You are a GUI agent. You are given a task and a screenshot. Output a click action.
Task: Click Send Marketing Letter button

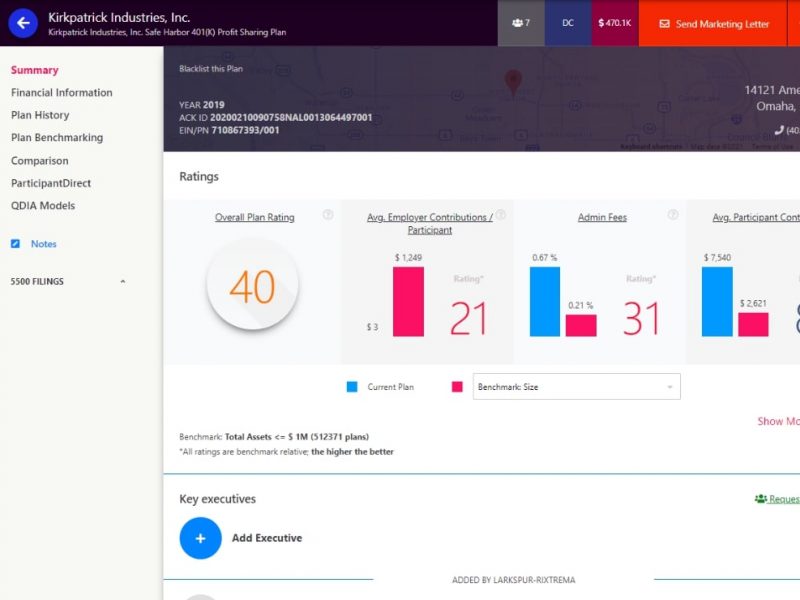point(712,23)
